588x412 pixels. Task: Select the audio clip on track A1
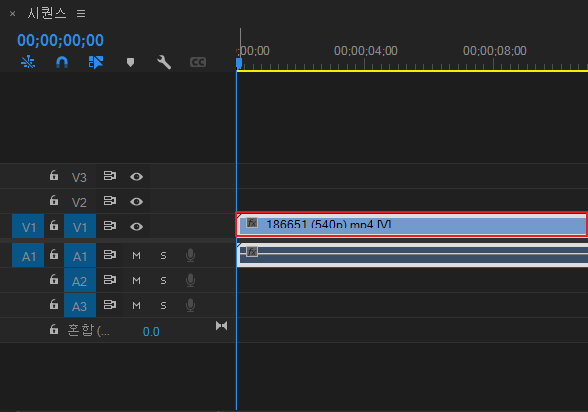[412, 255]
